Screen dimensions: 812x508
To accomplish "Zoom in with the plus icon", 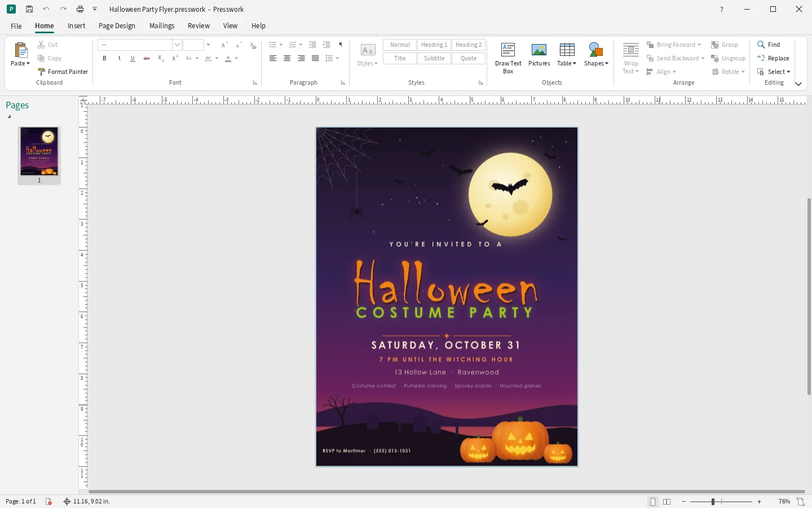I will pyautogui.click(x=759, y=501).
